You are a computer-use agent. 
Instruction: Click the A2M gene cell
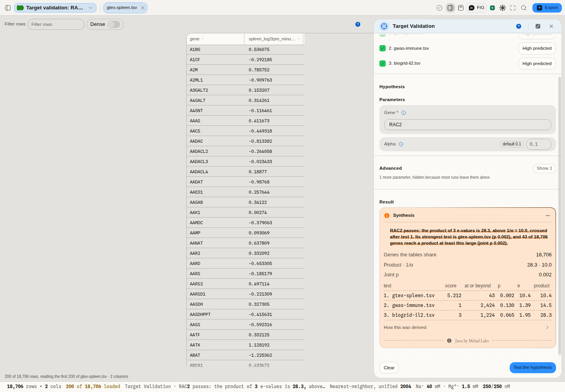(215, 70)
